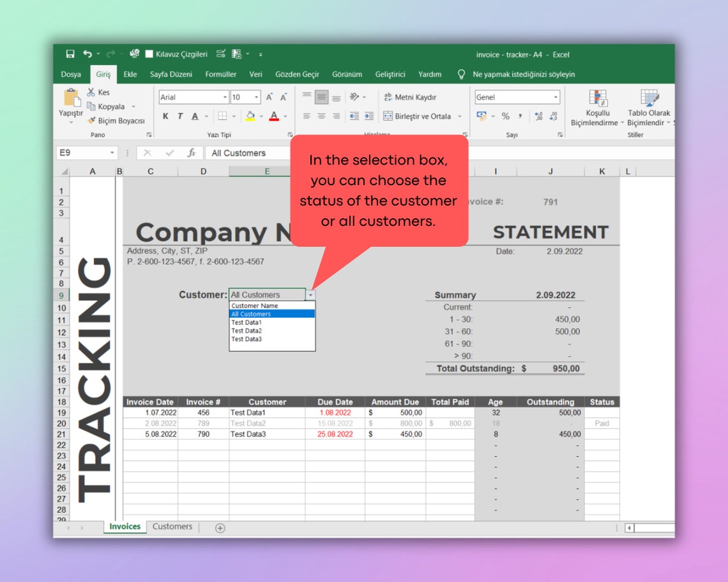Toggle bold formatting with the K button
The image size is (728, 582).
165,117
